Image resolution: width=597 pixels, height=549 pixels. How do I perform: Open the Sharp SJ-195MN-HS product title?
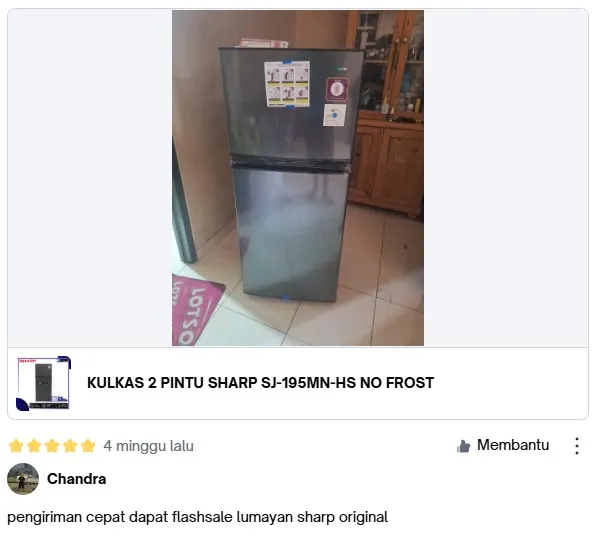[x=260, y=383]
